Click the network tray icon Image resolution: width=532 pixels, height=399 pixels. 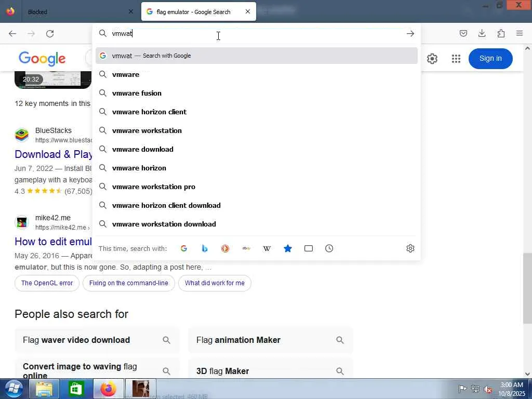tap(475, 389)
